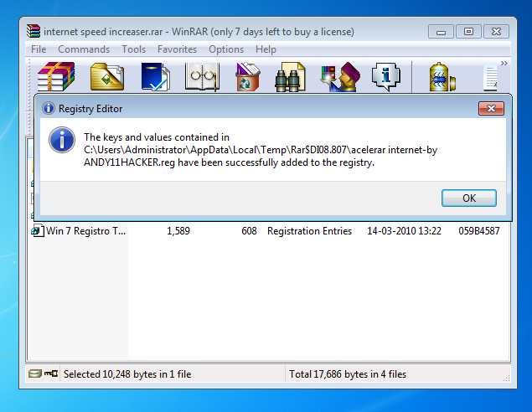Click OK in the Registry Editor dialog
Screen dimensions: 532x412
coord(469,198)
